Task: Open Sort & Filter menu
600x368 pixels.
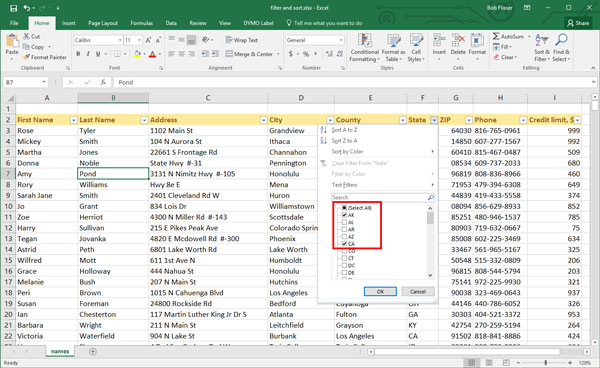Action: 542,48
